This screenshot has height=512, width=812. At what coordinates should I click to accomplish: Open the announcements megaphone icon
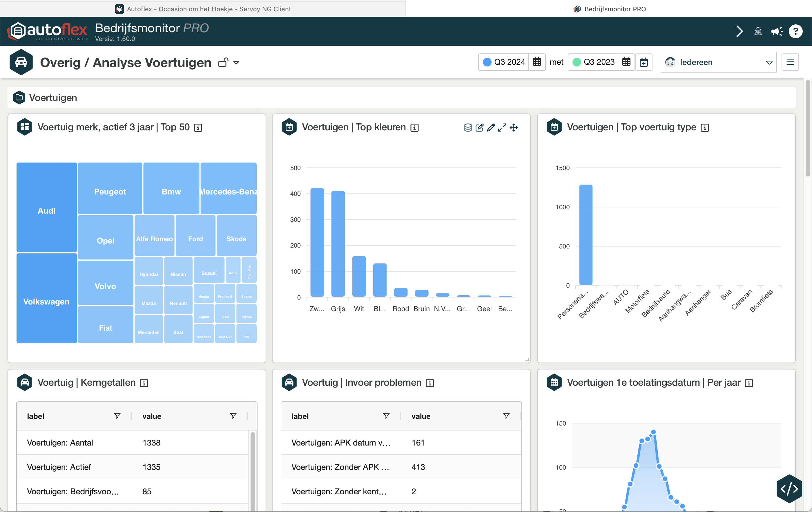[777, 31]
